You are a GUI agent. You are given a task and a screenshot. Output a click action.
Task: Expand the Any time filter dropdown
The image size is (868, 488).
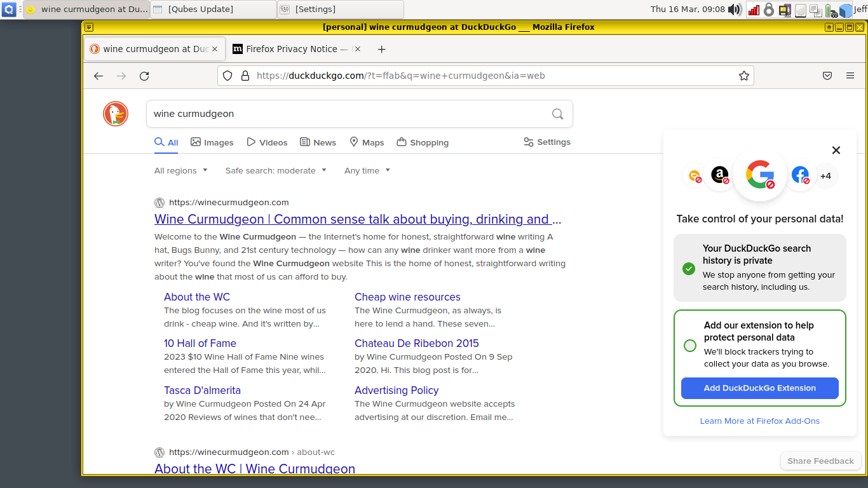pos(367,170)
